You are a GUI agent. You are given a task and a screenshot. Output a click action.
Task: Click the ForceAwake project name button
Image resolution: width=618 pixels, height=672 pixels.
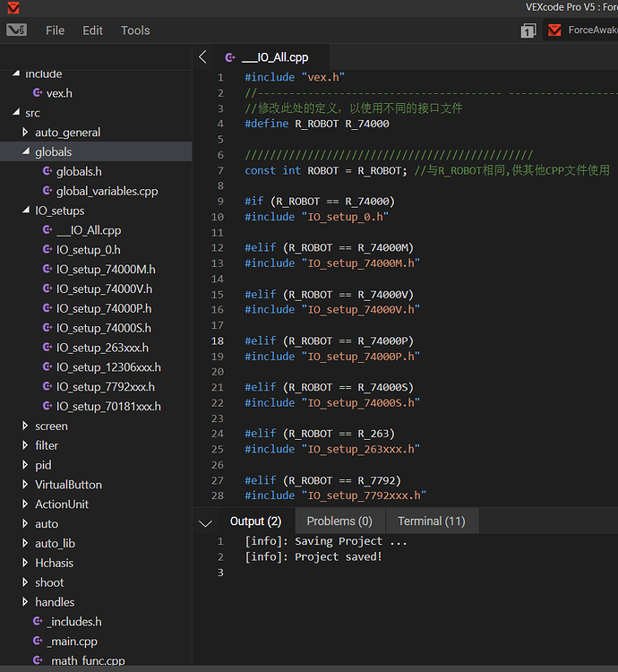click(581, 30)
